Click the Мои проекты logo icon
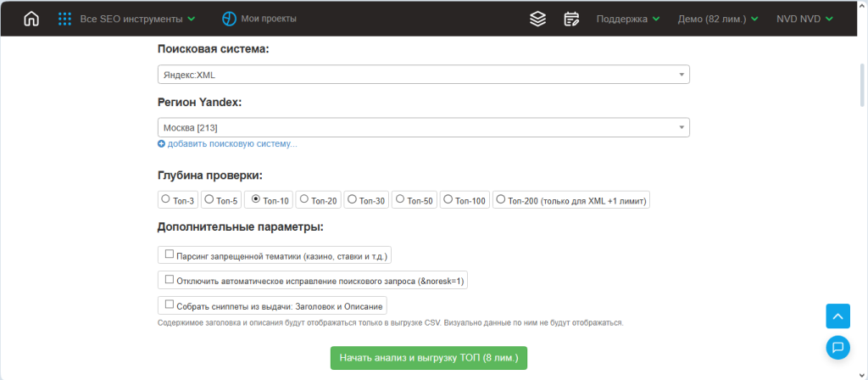The height and width of the screenshot is (380, 868). tap(229, 19)
